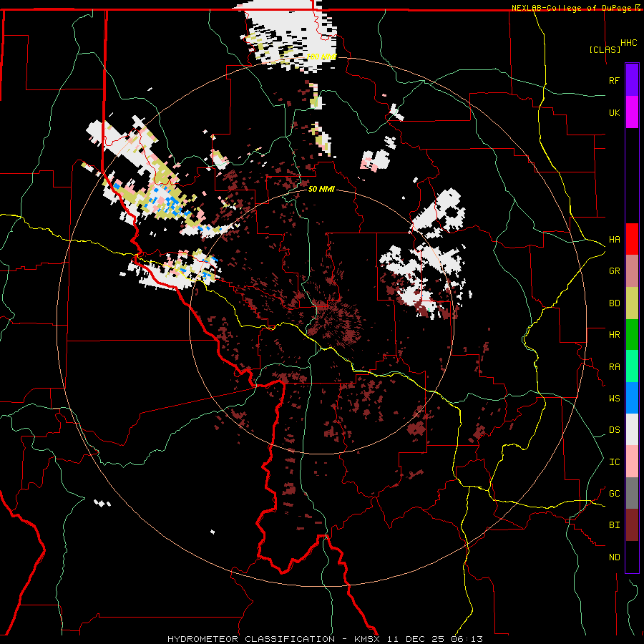Click the "50 NMI" range ring label
The image size is (644, 644).
[x=321, y=189]
